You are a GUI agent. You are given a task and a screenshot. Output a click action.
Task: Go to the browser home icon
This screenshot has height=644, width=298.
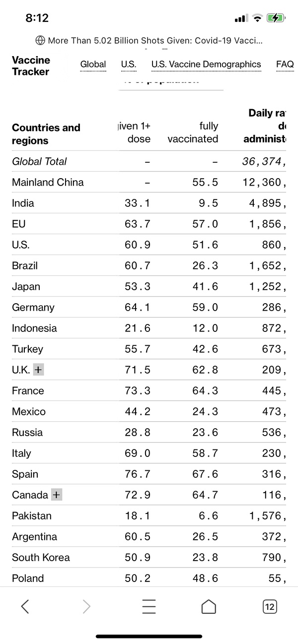tap(209, 606)
